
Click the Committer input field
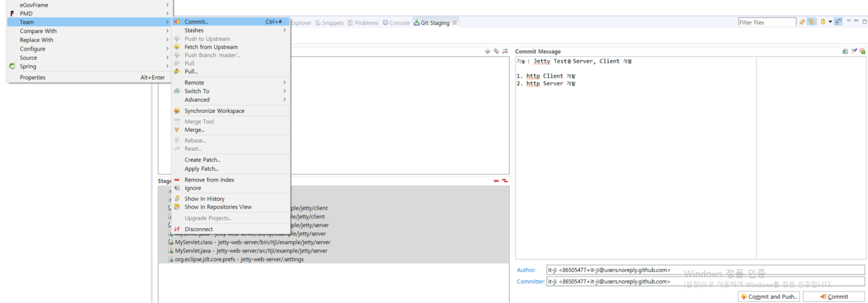(706, 282)
